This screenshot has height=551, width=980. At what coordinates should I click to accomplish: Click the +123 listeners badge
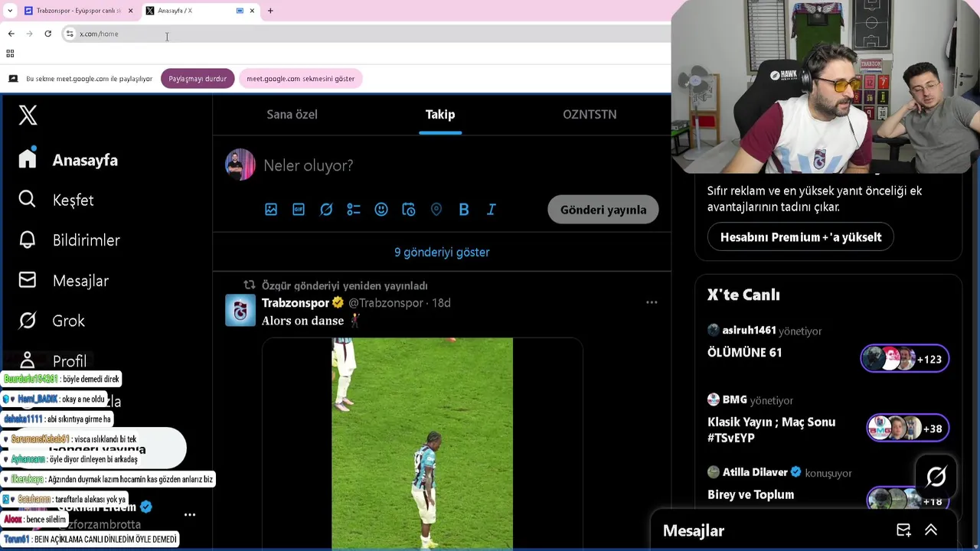[905, 359]
